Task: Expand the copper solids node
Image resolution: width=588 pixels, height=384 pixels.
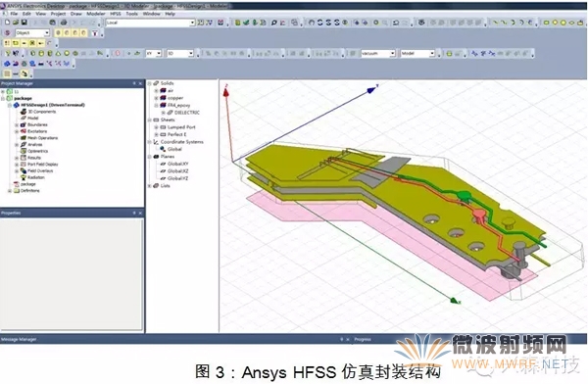Action: tap(157, 98)
